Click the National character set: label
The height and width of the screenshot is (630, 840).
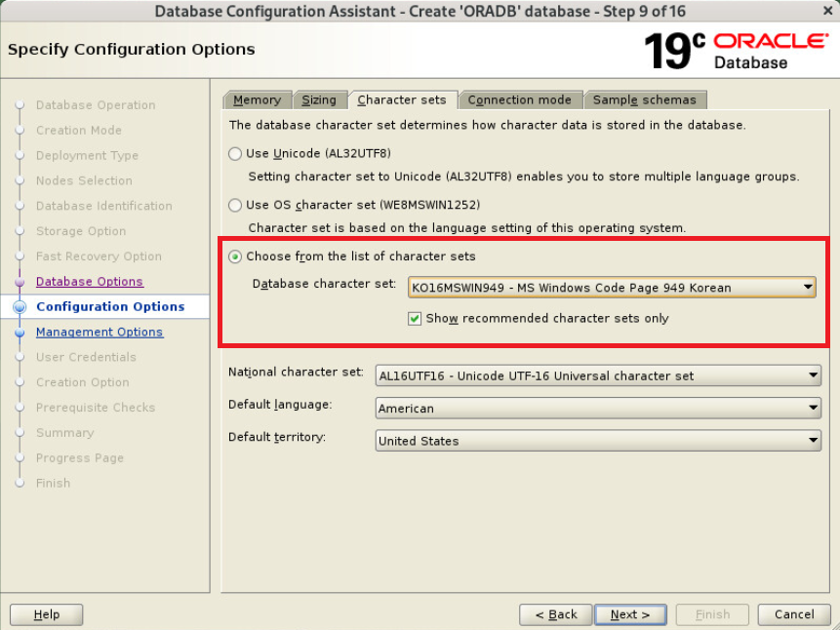tap(296, 372)
